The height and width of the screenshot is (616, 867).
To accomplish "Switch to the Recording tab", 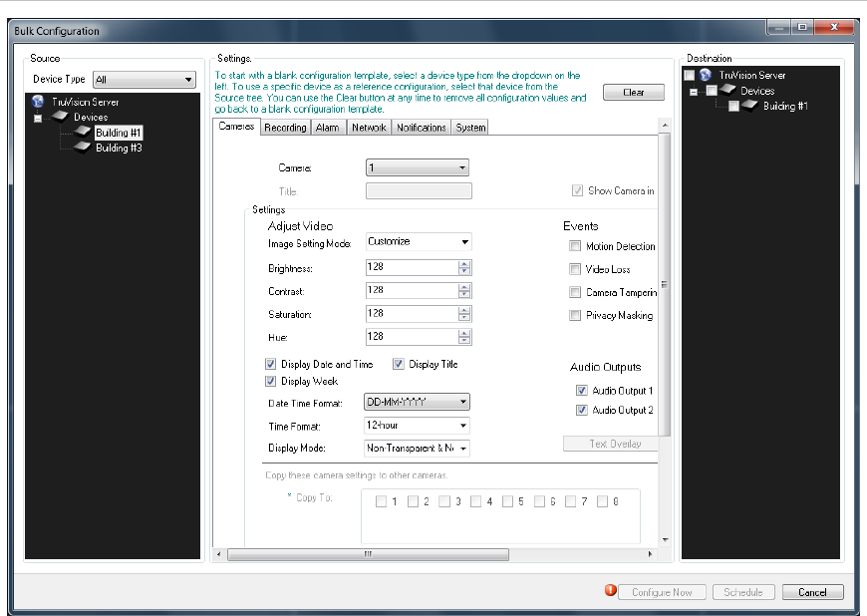I will point(285,128).
